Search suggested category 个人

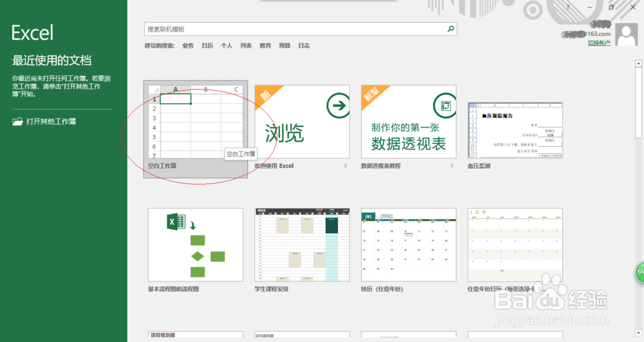(x=227, y=46)
